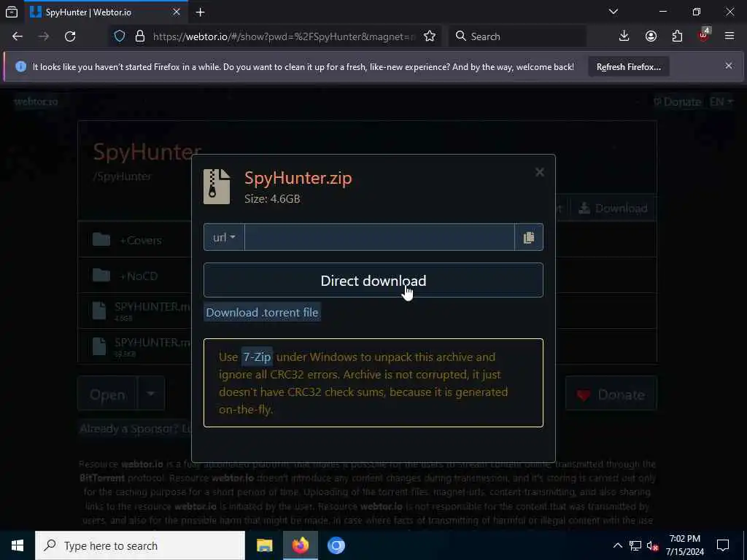Close the SpyHunter.zip dialog

click(539, 172)
